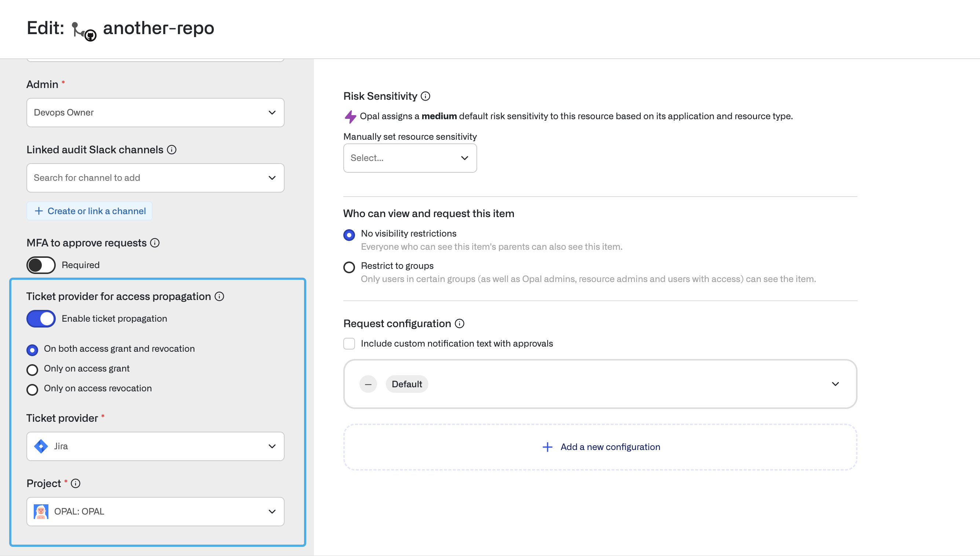Open the Admin Devops Owner dropdown
Viewport: 980px width, 556px height.
point(156,113)
